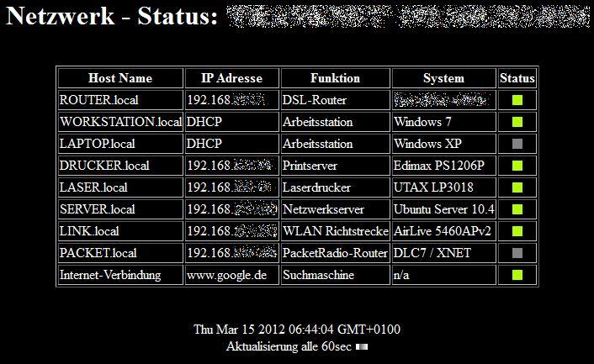Click the Ubuntu Server 10.4 system cell
This screenshot has height=364, width=594.
click(x=444, y=209)
